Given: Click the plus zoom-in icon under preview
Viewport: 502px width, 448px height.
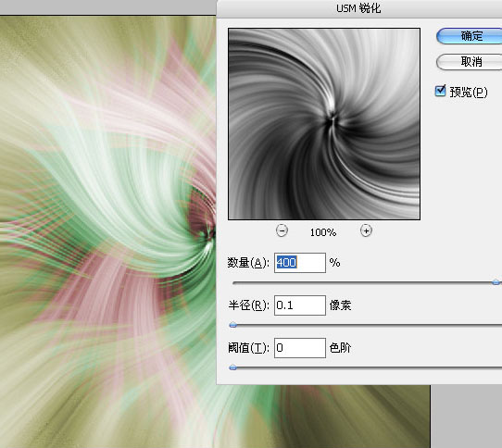Looking at the screenshot, I should pos(366,230).
